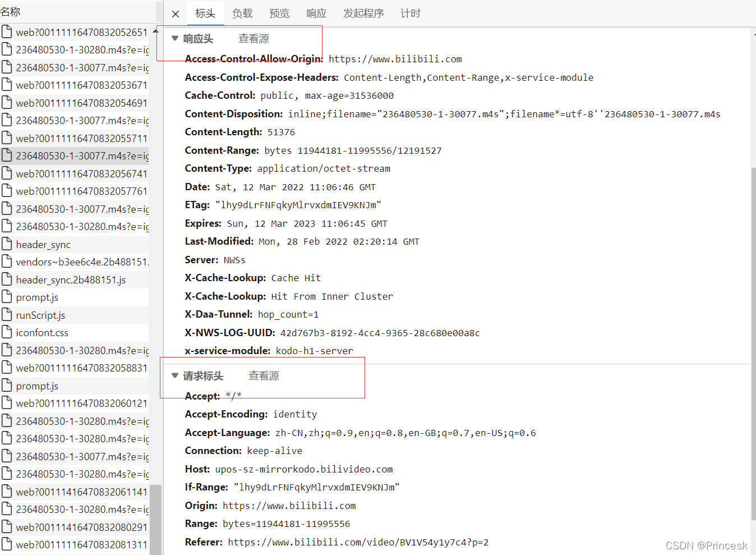Click the Connection keep-alive value

275,451
